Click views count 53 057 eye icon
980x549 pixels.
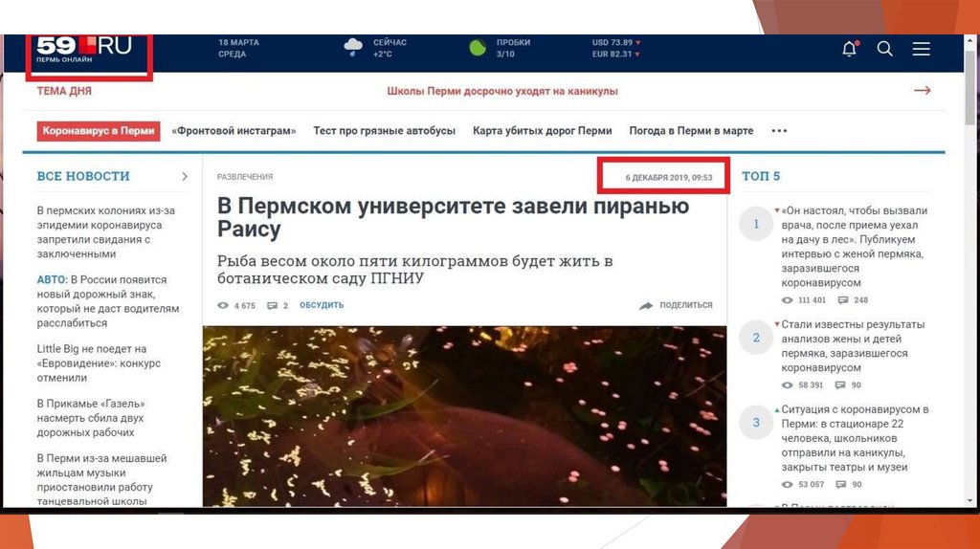click(787, 485)
